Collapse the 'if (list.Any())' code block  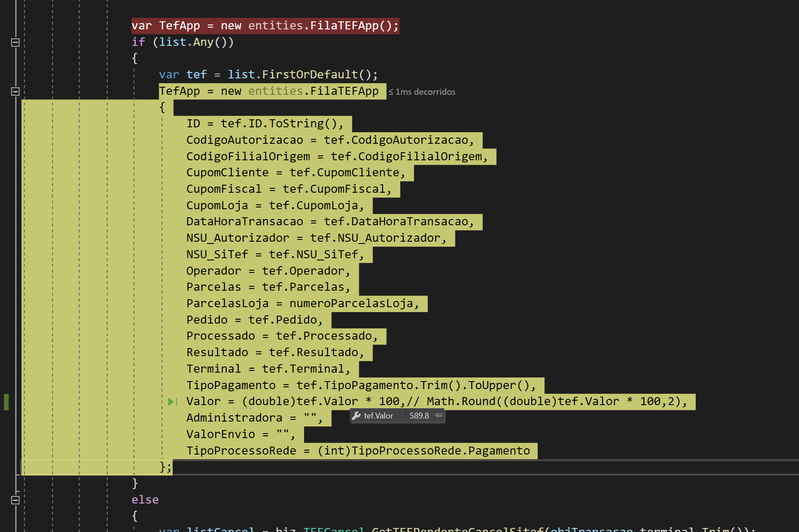tap(15, 42)
